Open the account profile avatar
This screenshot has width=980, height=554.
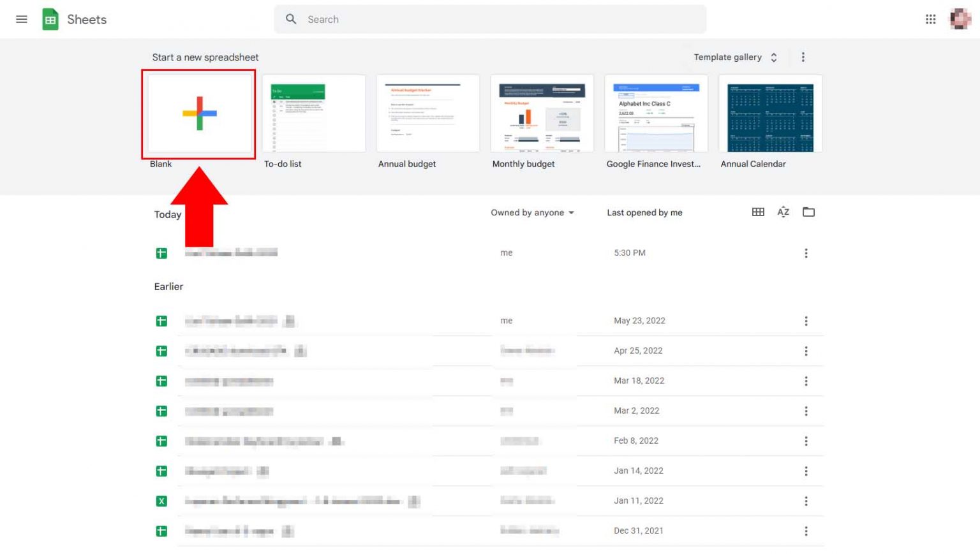pyautogui.click(x=960, y=18)
